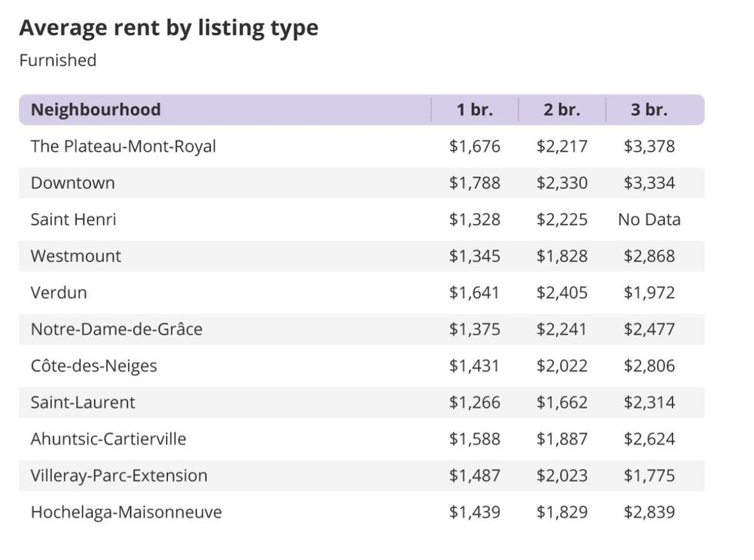The image size is (754, 560).
Task: Click Saint-Laurent's $1,266 one-bedroom rent
Action: [x=474, y=402]
